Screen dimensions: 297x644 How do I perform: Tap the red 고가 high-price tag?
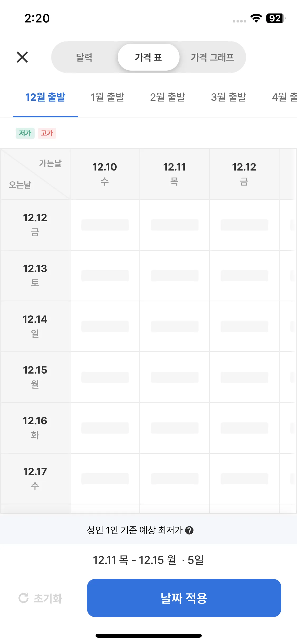point(47,133)
